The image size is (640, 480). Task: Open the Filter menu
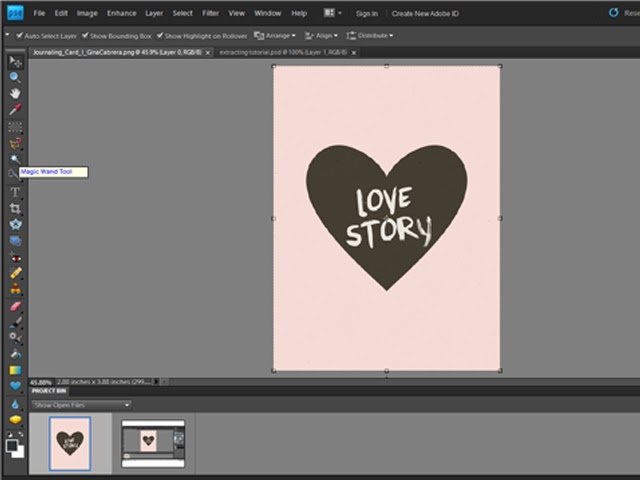pos(211,13)
